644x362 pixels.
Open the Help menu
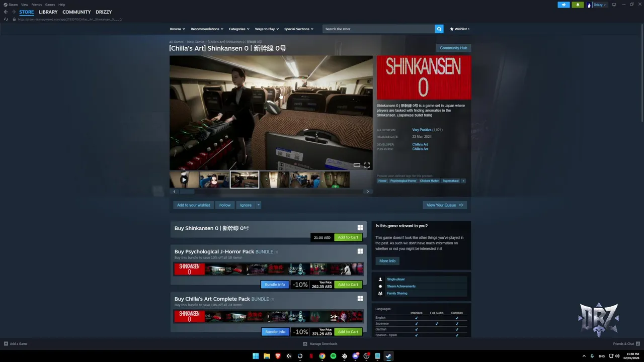[x=61, y=5]
